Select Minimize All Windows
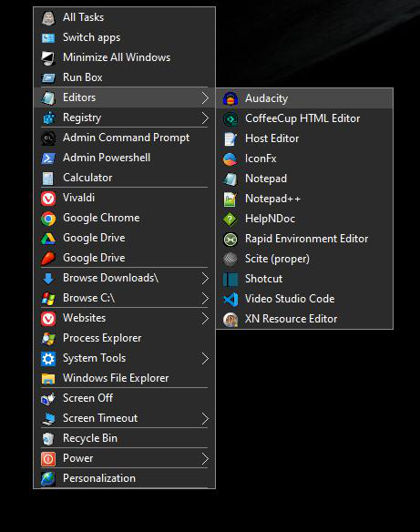This screenshot has width=420, height=532. pyautogui.click(x=124, y=57)
